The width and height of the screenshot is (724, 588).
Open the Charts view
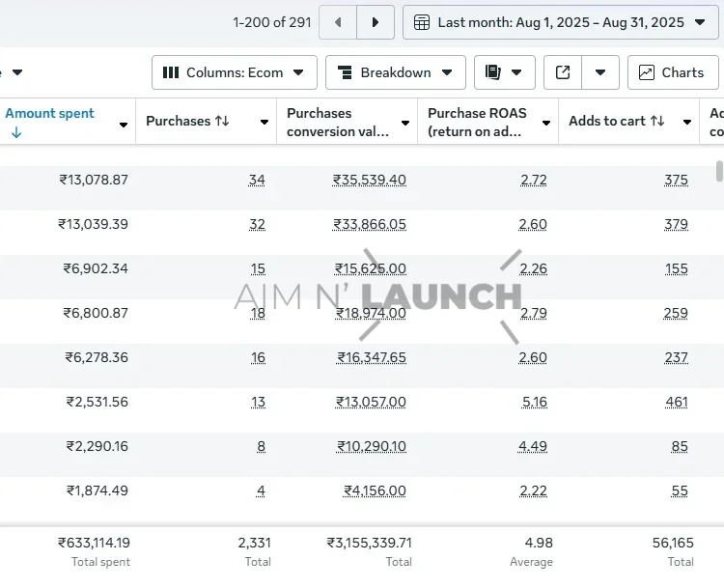point(672,72)
